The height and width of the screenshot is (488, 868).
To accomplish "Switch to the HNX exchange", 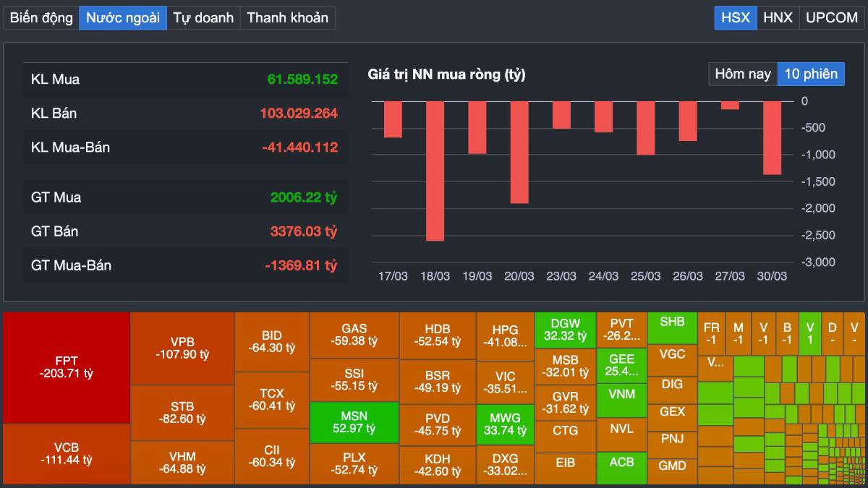I will click(778, 18).
